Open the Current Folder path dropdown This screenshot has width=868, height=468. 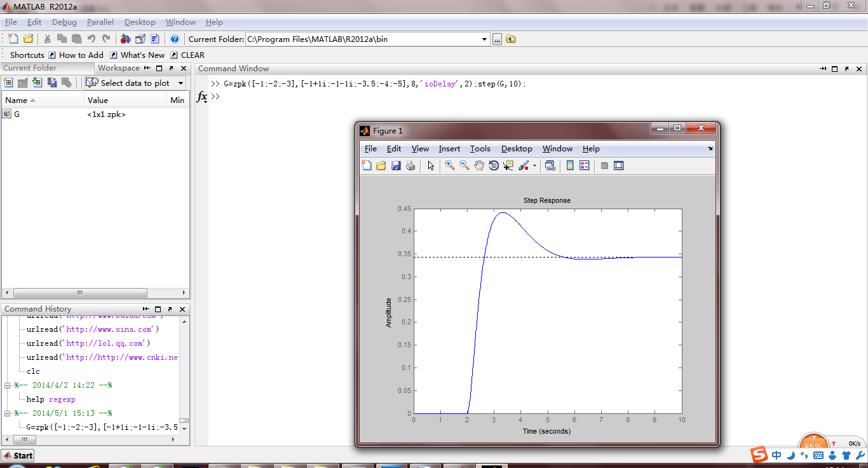tap(485, 39)
